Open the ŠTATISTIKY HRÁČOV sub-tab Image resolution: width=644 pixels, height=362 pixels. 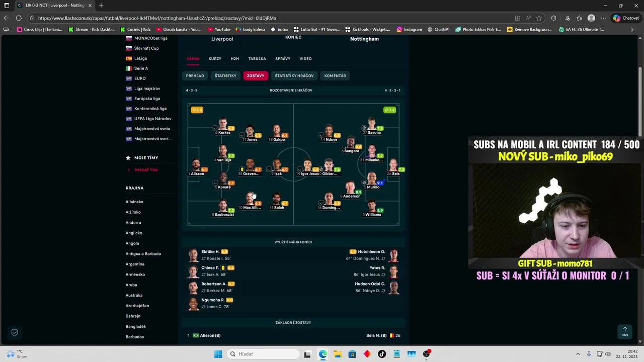point(294,76)
